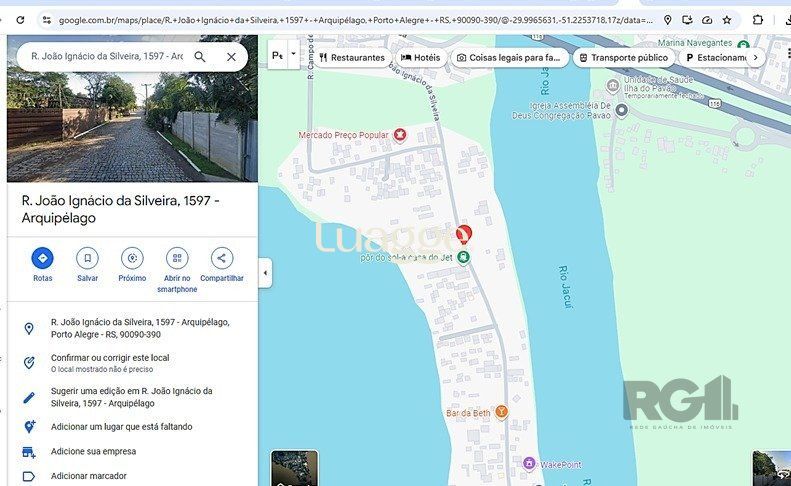
Task: Click Abrir no smartphone icon
Action: pyautogui.click(x=177, y=258)
